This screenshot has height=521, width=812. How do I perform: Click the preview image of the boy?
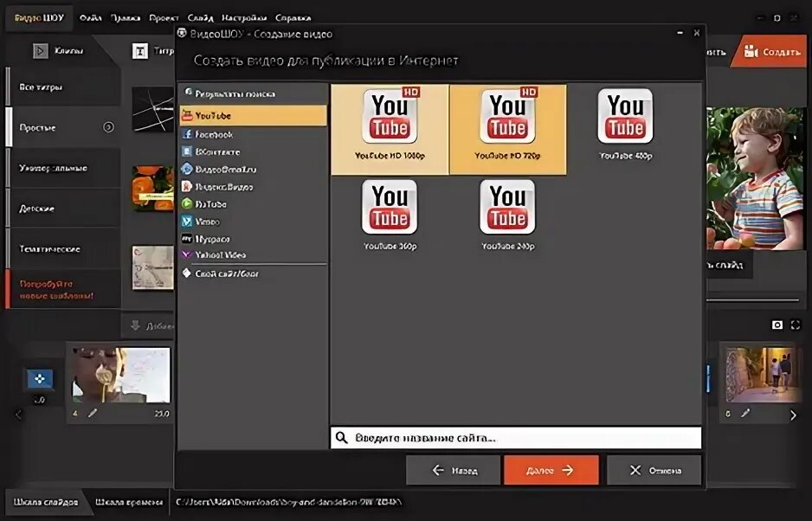pos(756,178)
